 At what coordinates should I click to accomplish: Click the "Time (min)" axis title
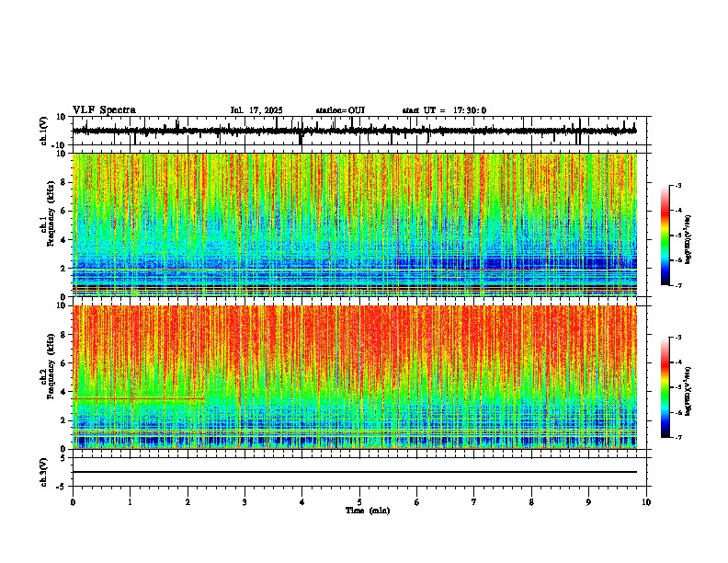[x=368, y=511]
